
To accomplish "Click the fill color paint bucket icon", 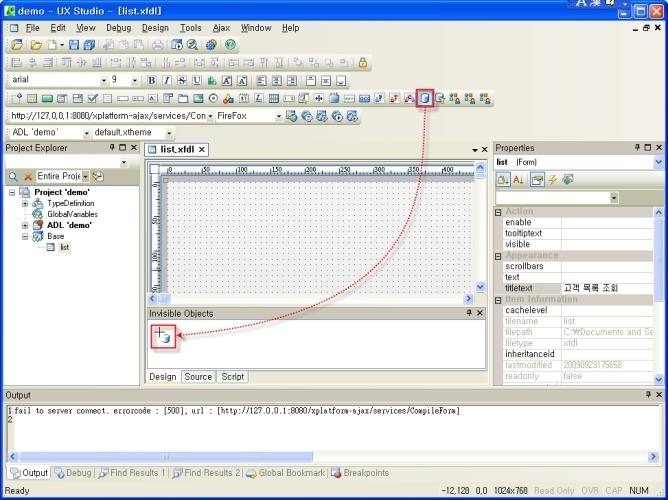I will pos(212,80).
